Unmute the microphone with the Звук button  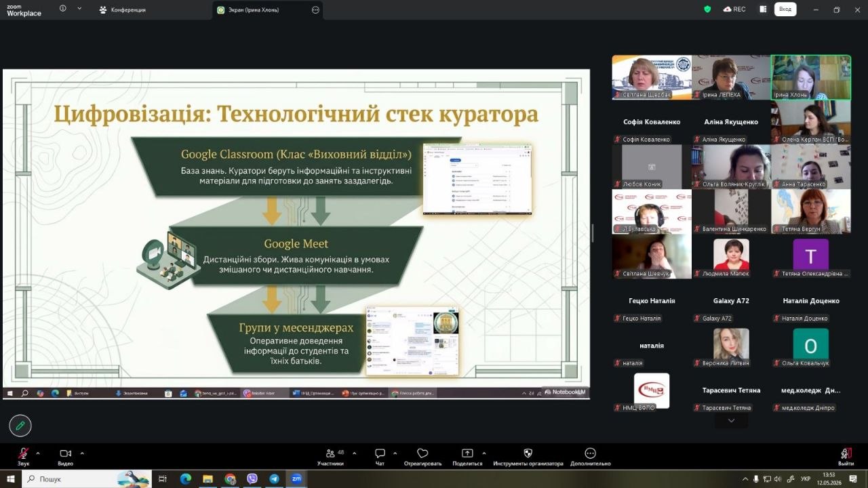click(24, 456)
